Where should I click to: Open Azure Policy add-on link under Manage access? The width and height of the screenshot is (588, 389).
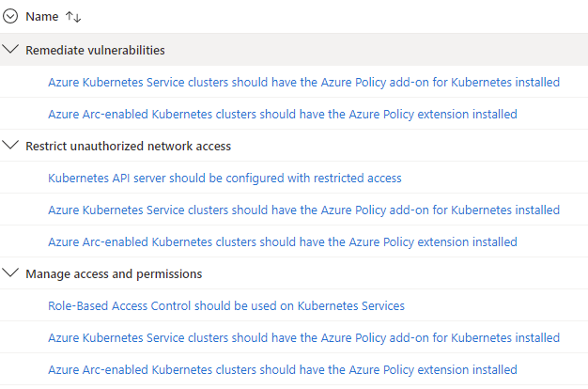click(x=303, y=337)
